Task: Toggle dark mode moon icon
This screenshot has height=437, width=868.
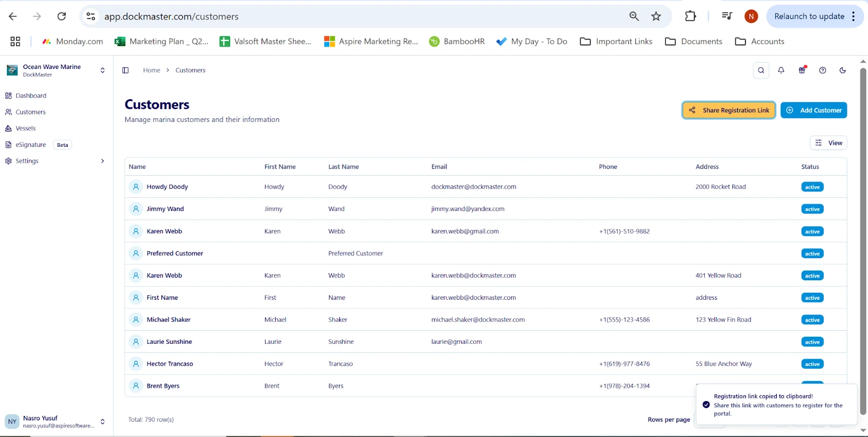Action: tap(843, 70)
